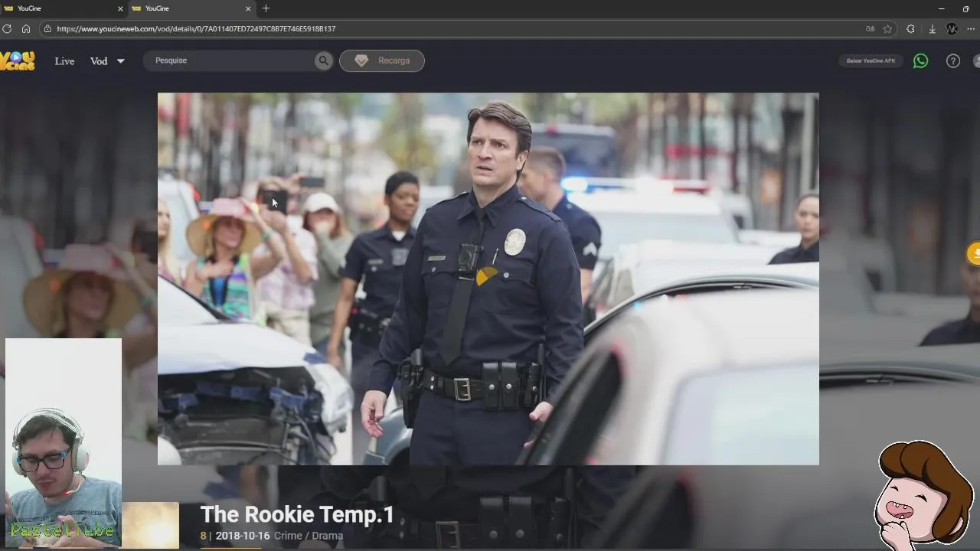Open the help question mark icon
This screenshot has width=980, height=551.
953,60
